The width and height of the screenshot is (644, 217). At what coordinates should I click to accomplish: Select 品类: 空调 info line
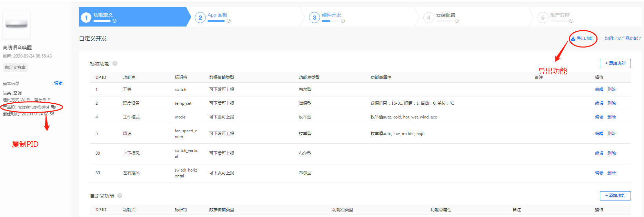pyautogui.click(x=12, y=93)
